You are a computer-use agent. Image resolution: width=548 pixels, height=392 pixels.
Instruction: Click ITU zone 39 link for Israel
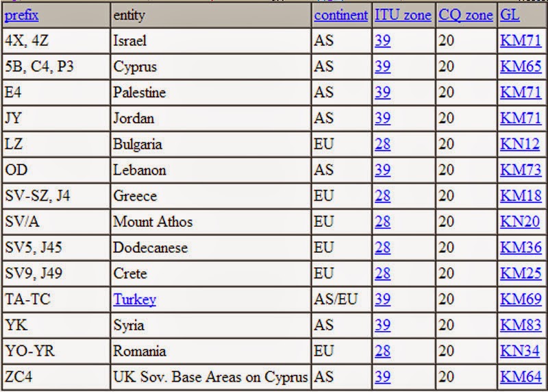pos(382,41)
